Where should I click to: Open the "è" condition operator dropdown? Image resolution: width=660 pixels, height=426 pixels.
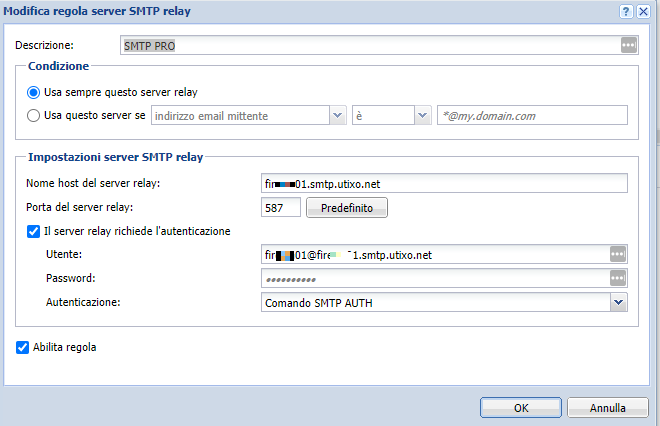tap(421, 116)
